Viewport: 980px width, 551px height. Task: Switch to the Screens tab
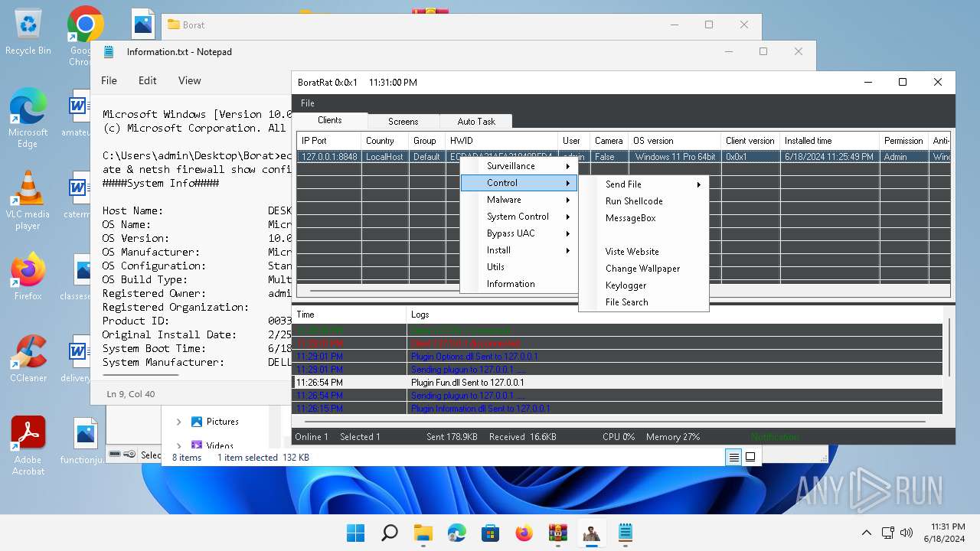[x=403, y=121]
